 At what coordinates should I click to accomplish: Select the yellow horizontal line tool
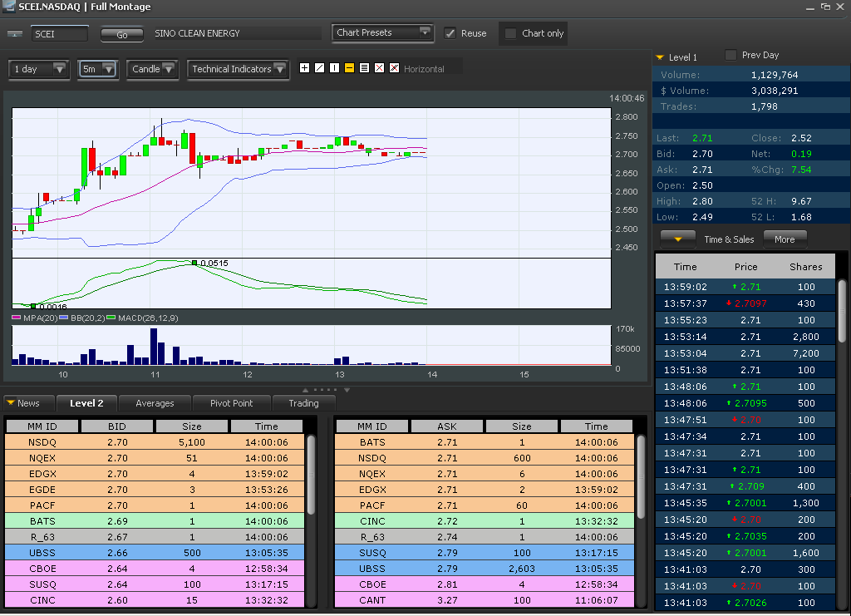point(349,68)
